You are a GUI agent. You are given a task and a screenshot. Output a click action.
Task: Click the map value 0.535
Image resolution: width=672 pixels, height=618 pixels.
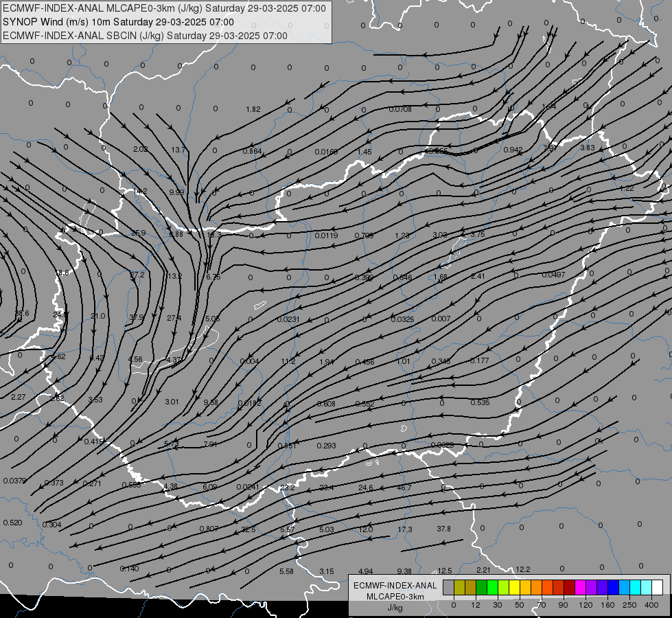point(480,402)
